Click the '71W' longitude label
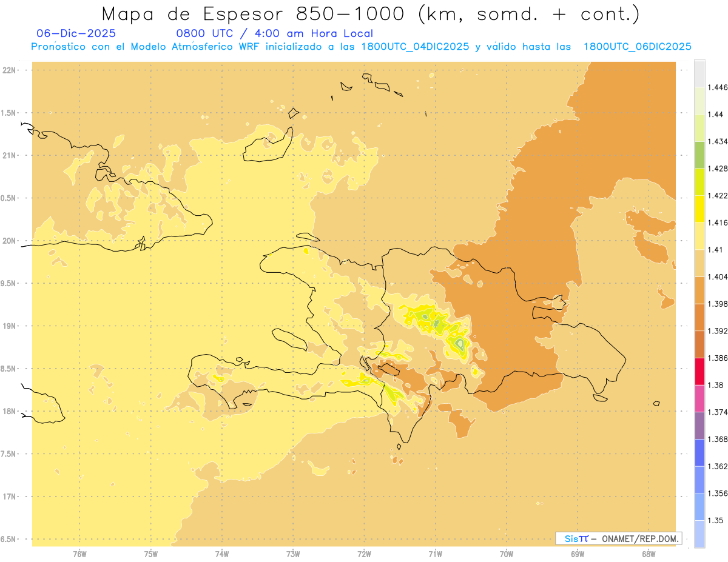728x562 pixels. tap(435, 554)
